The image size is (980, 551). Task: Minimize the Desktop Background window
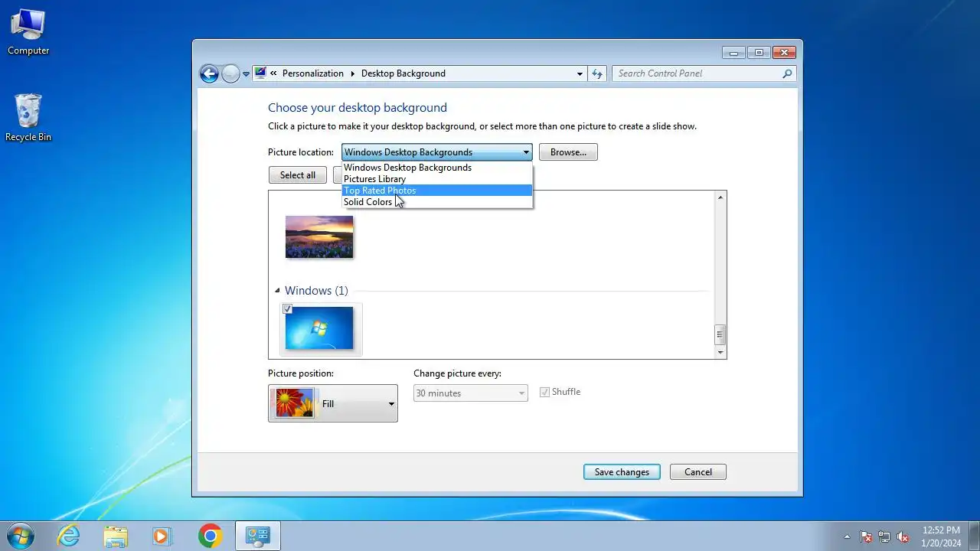(733, 52)
